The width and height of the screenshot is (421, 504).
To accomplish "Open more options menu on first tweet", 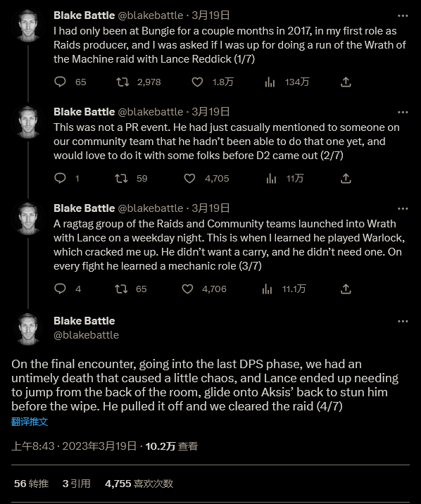I will pos(403,15).
